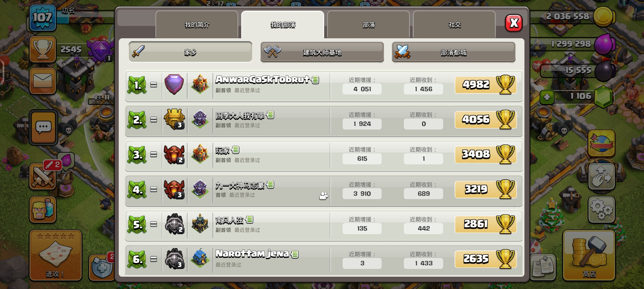Open the settings gears icon
The height and width of the screenshot is (289, 644).
[601, 210]
